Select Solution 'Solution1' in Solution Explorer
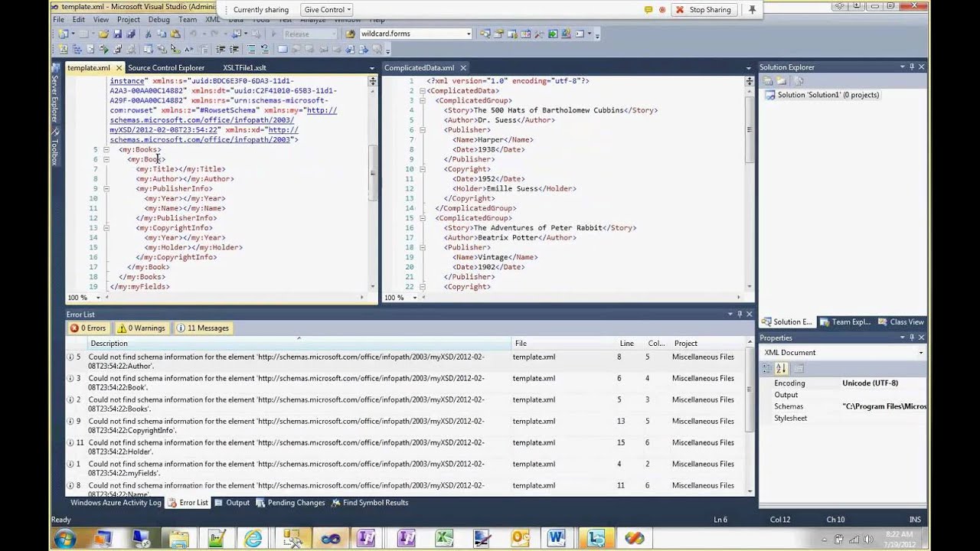Screen dimensions: 980x551 tap(822, 95)
